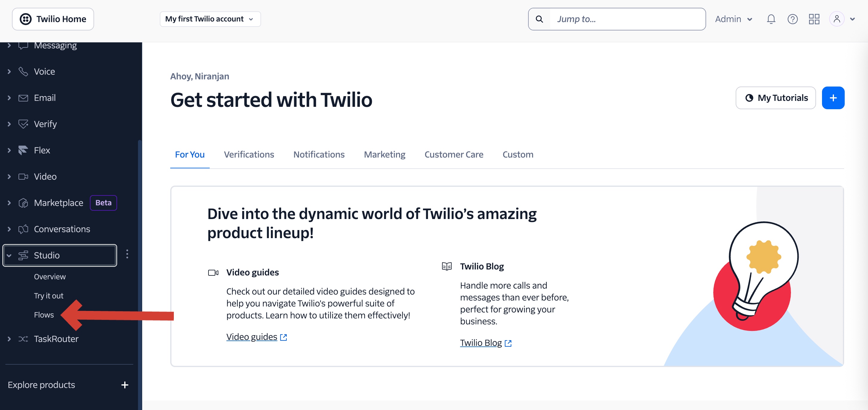Click the help question mark icon
Viewport: 868px width, 410px height.
[793, 19]
